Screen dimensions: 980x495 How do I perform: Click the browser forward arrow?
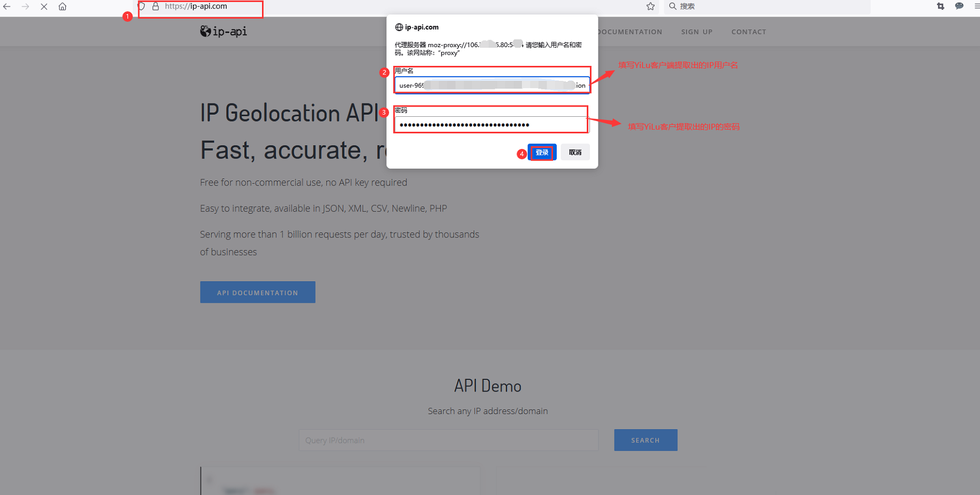click(25, 6)
